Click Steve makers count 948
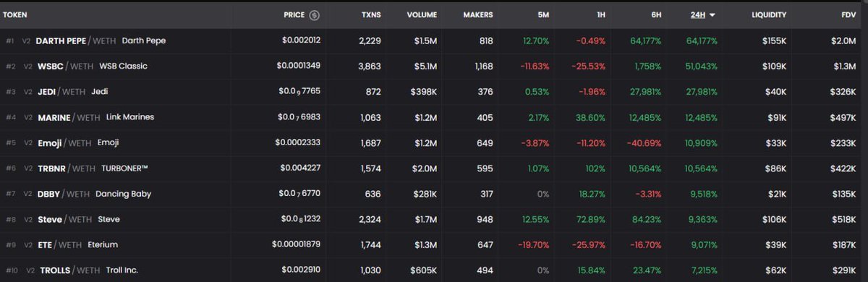 tap(485, 219)
